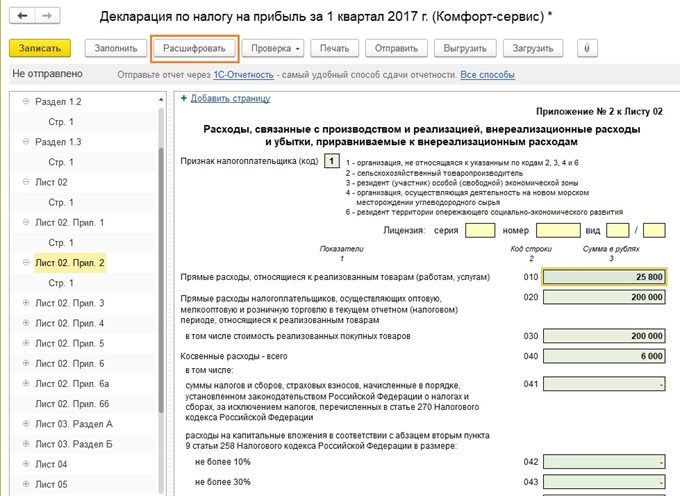Viewport: 680px width, 496px height.
Task: Select Раздел 1.2 in the tree
Action: (58, 101)
